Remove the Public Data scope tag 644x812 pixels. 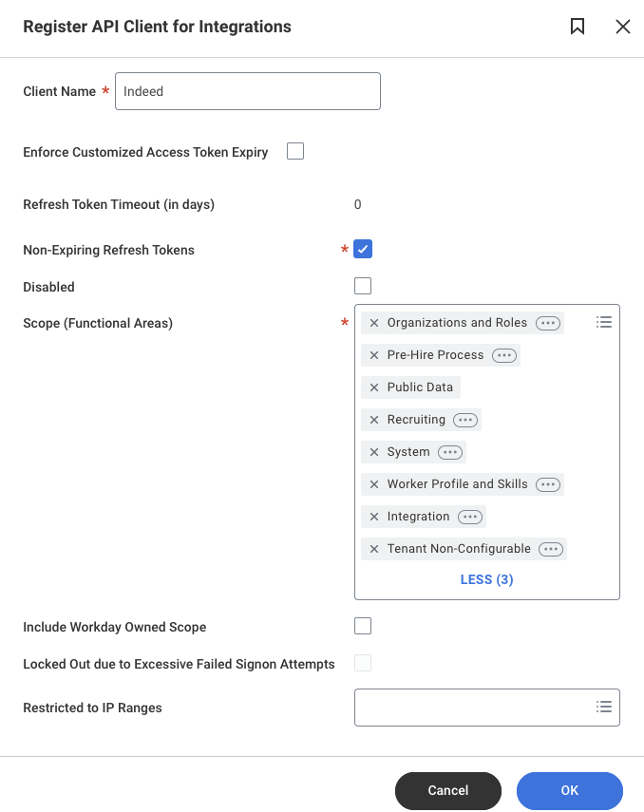(x=374, y=387)
